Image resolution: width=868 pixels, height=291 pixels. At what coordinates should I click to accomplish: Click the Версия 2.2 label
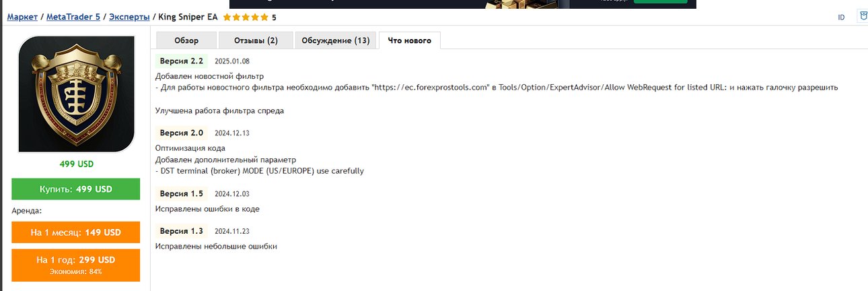point(182,61)
